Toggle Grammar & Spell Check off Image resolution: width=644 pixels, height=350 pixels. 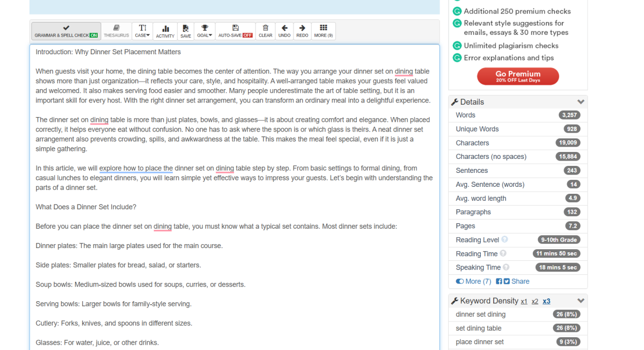[x=66, y=31]
